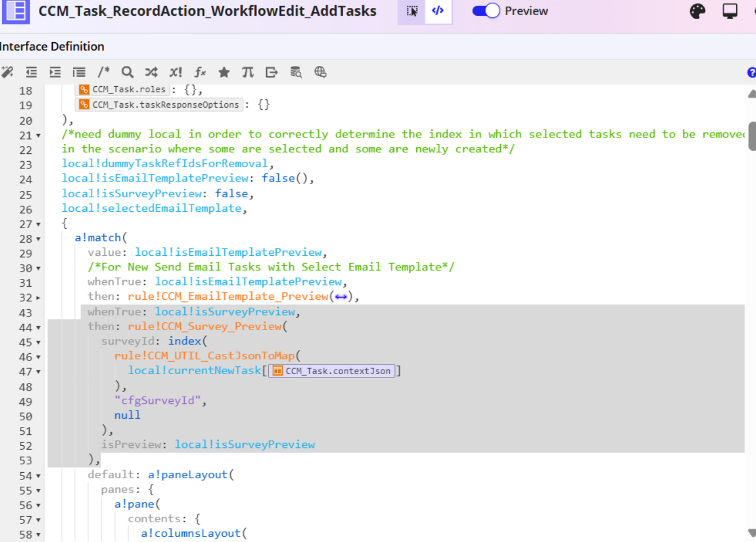This screenshot has height=542, width=756.
Task: Click the pi constant icon
Action: click(x=248, y=72)
